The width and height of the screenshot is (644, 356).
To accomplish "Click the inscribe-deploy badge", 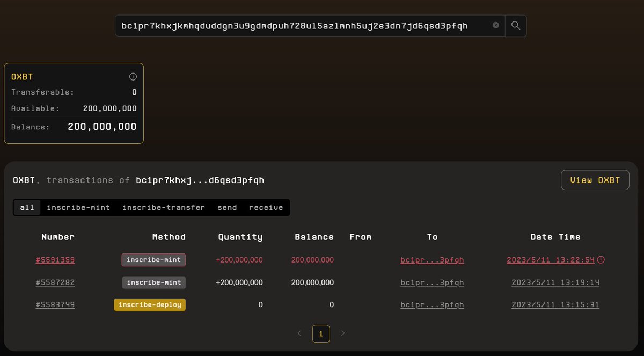I will 150,305.
